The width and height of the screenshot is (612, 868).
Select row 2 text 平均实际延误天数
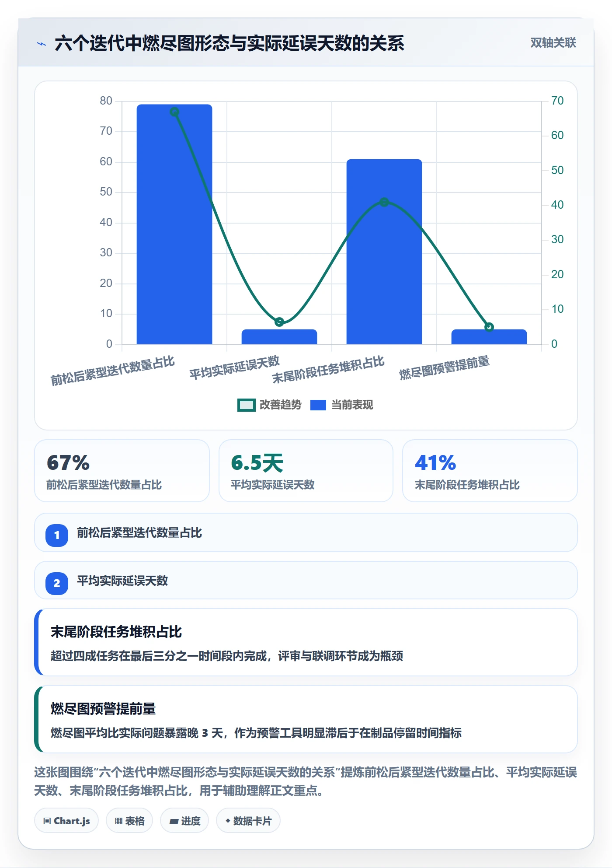(122, 581)
